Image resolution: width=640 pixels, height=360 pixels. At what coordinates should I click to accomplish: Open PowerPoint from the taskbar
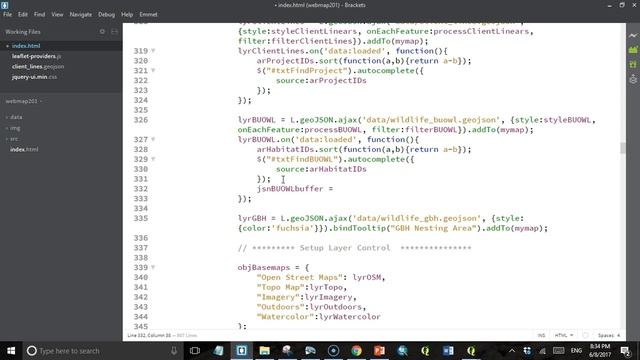379,351
